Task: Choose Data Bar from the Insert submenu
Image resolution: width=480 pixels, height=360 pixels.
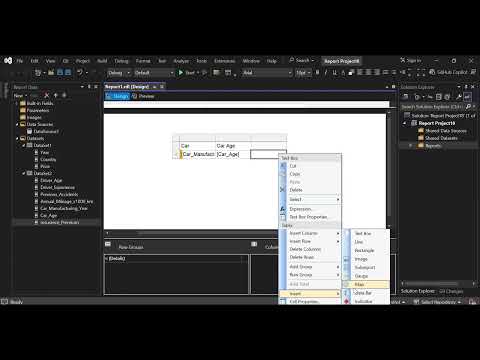Action: 366,293
